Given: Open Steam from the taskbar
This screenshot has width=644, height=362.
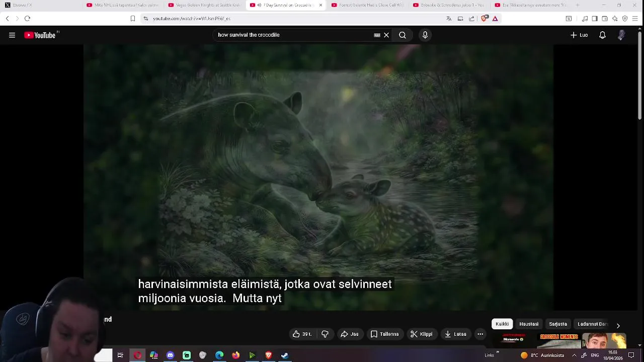Looking at the screenshot, I should pyautogui.click(x=285, y=355).
